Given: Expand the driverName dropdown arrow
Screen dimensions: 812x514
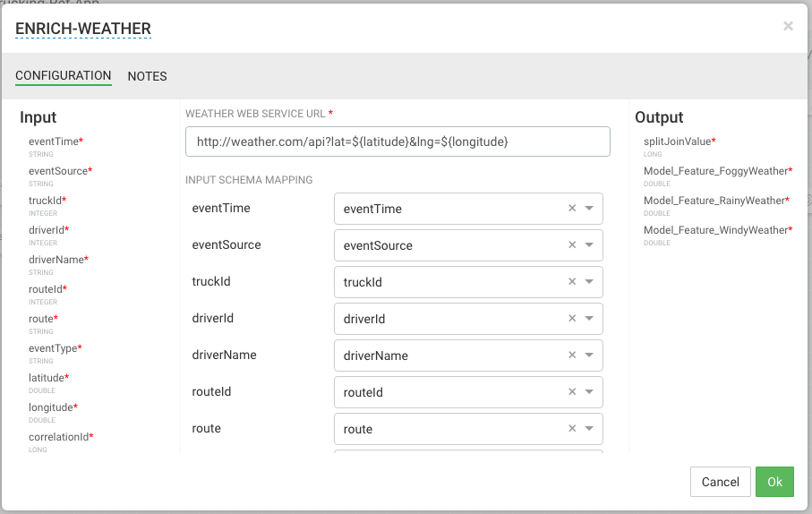Looking at the screenshot, I should pyautogui.click(x=589, y=356).
